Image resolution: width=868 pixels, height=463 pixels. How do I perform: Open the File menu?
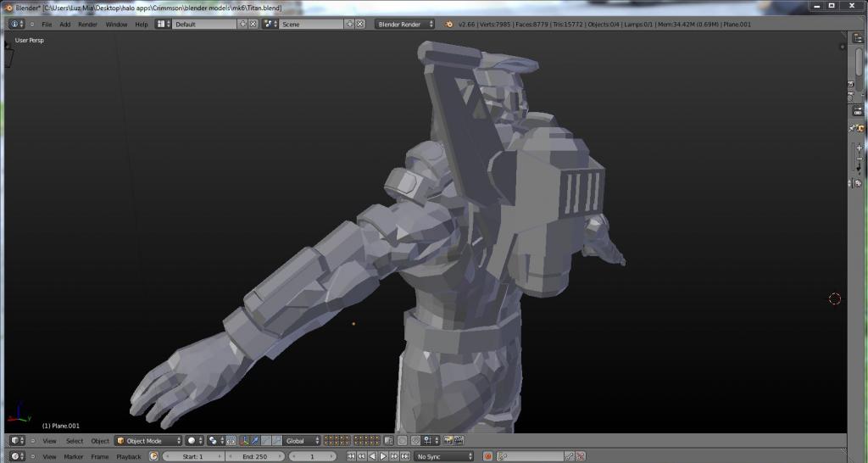click(47, 25)
